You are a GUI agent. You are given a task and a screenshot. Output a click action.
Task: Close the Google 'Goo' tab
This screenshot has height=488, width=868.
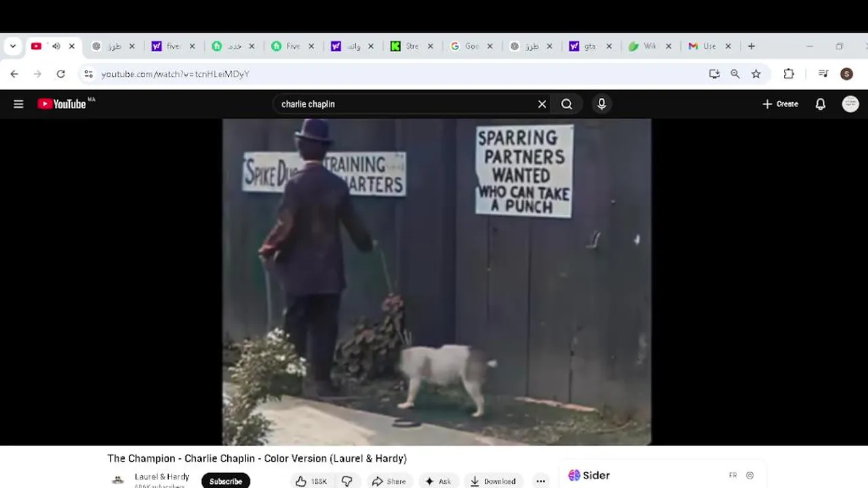pos(490,46)
